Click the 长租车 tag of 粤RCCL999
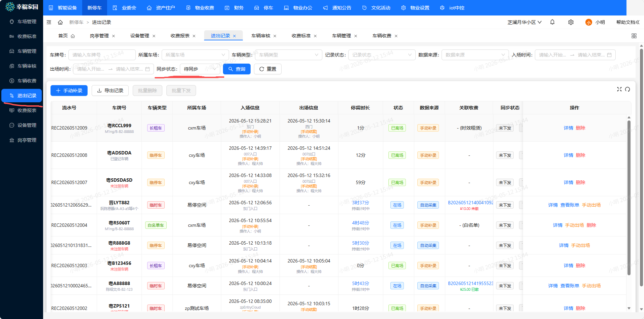 pyautogui.click(x=156, y=128)
